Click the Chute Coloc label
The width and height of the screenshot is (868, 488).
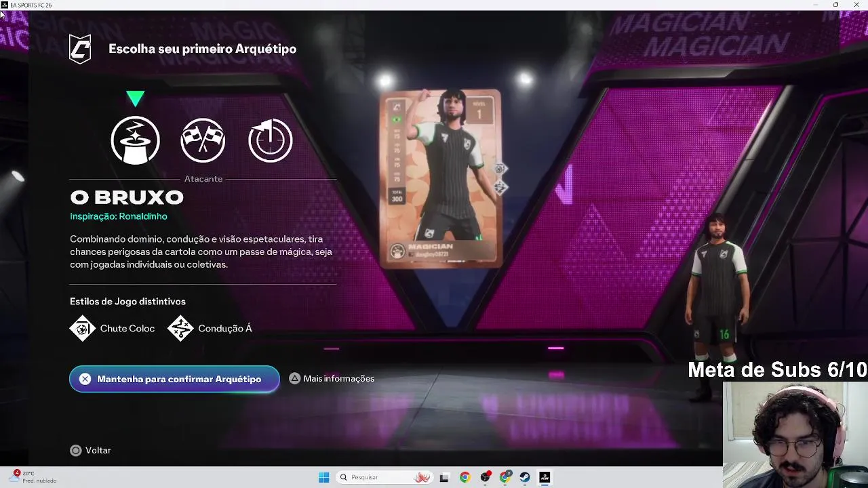coord(127,329)
